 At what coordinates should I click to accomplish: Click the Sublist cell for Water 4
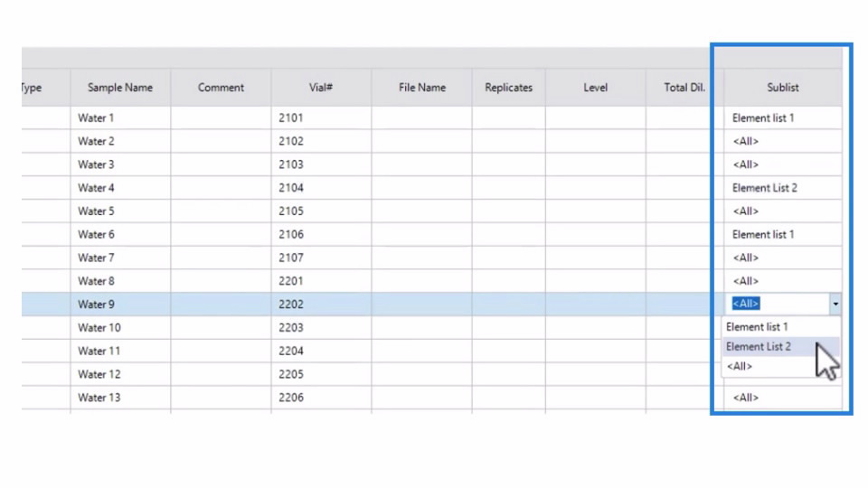coord(782,188)
